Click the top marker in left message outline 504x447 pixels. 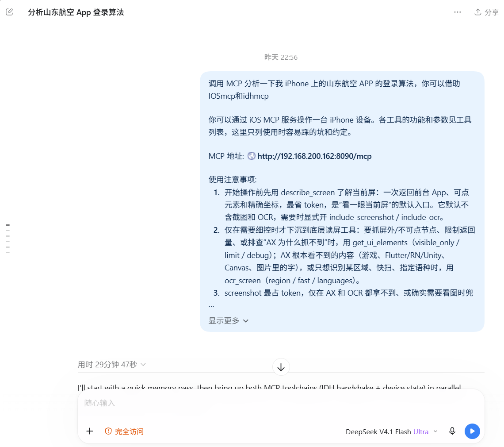click(8, 225)
